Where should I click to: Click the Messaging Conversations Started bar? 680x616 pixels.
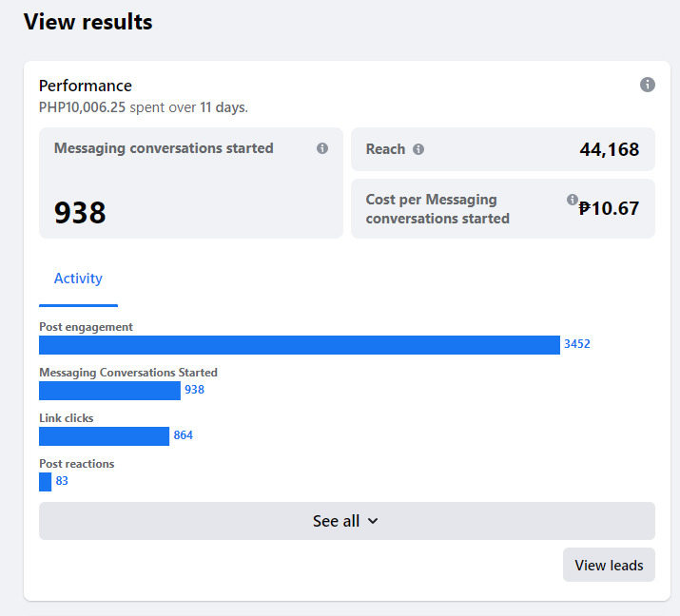(109, 390)
